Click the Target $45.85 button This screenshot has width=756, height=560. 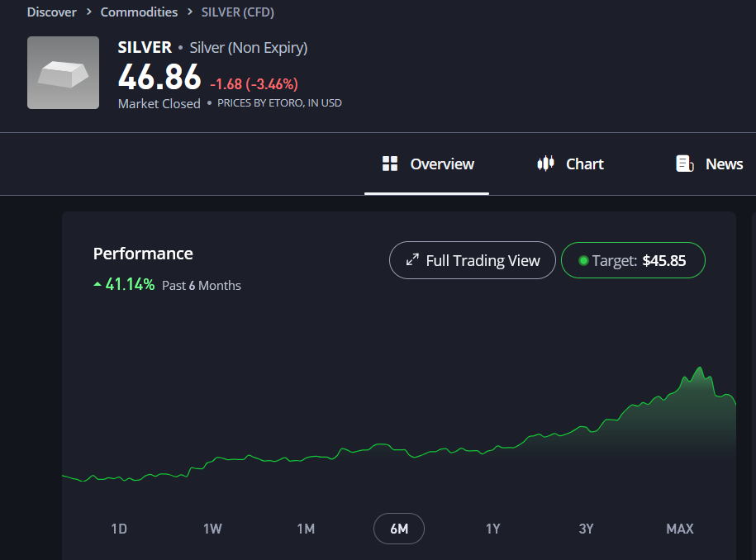633,260
